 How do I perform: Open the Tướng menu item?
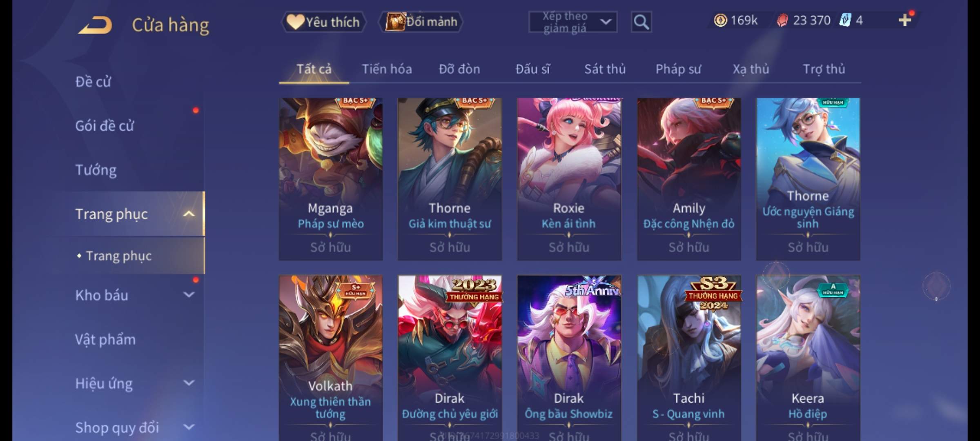[96, 170]
